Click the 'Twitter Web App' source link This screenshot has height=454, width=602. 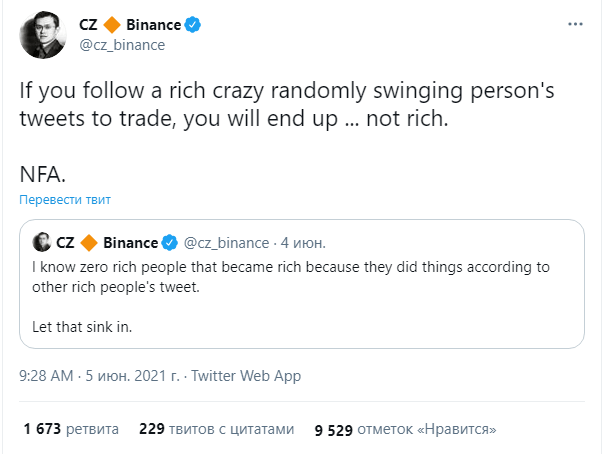[x=246, y=376]
